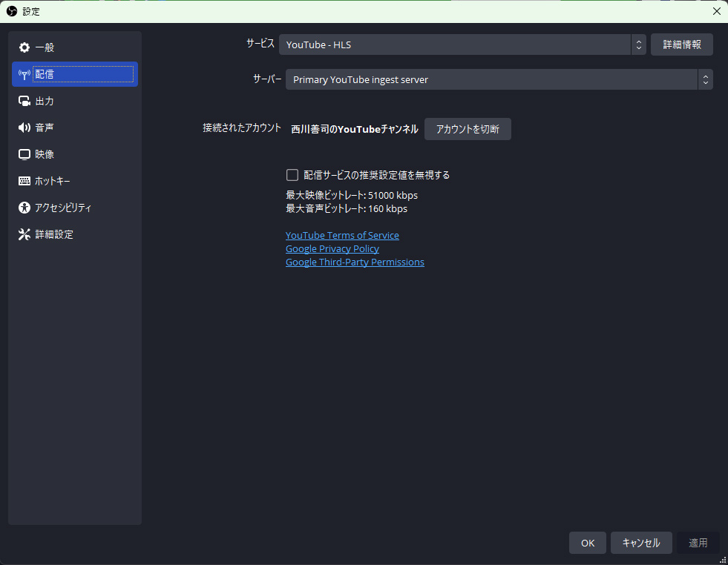
Task: Click the Accessibility (アクセシビリティ) icon
Action: (x=24, y=208)
